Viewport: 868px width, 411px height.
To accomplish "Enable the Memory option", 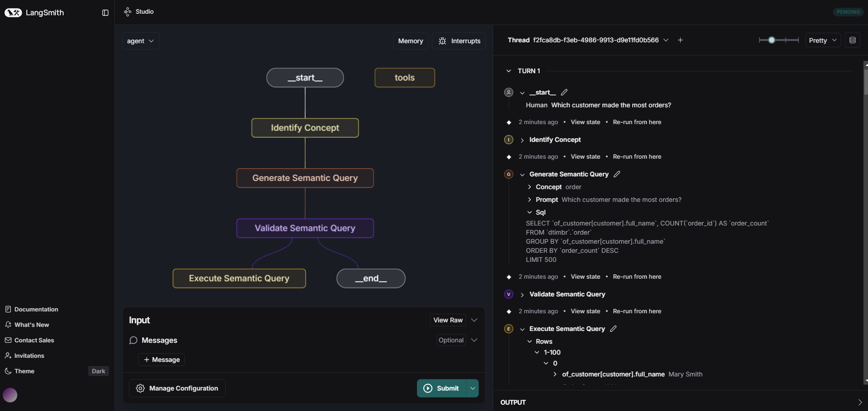I will tap(410, 40).
